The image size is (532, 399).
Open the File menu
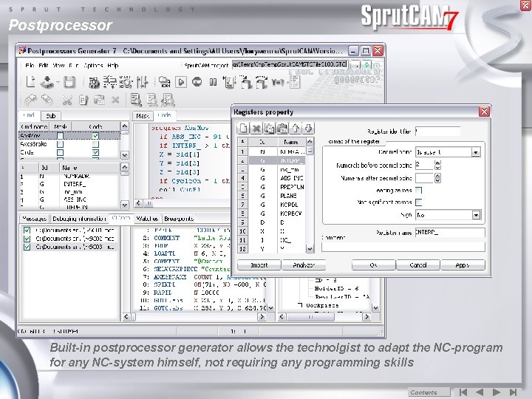pos(30,66)
